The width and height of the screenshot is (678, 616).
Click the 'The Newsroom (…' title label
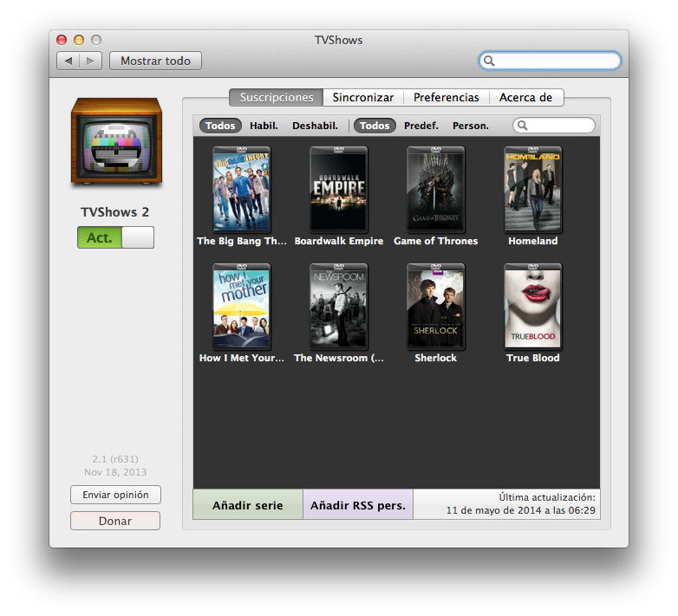(339, 358)
